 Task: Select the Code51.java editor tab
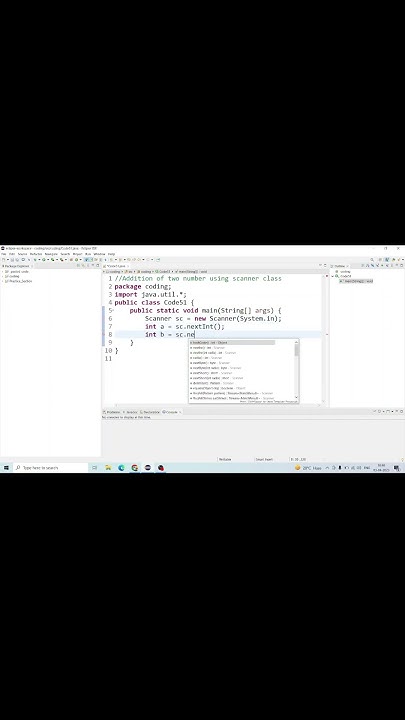tap(115, 266)
